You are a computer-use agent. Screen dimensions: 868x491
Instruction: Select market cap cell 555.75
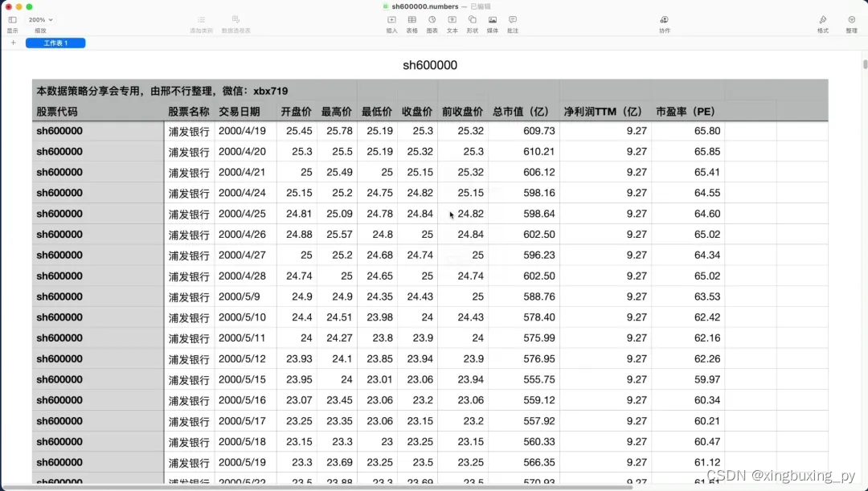point(524,380)
